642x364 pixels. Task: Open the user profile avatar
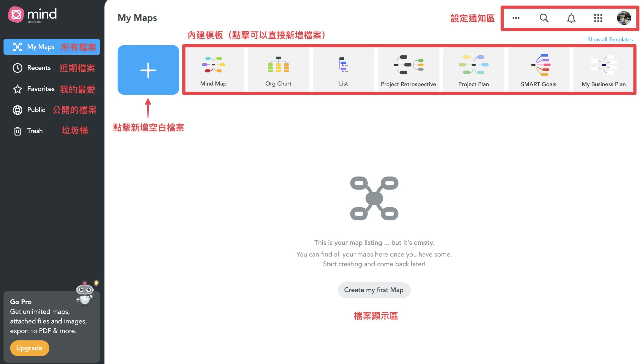click(624, 18)
